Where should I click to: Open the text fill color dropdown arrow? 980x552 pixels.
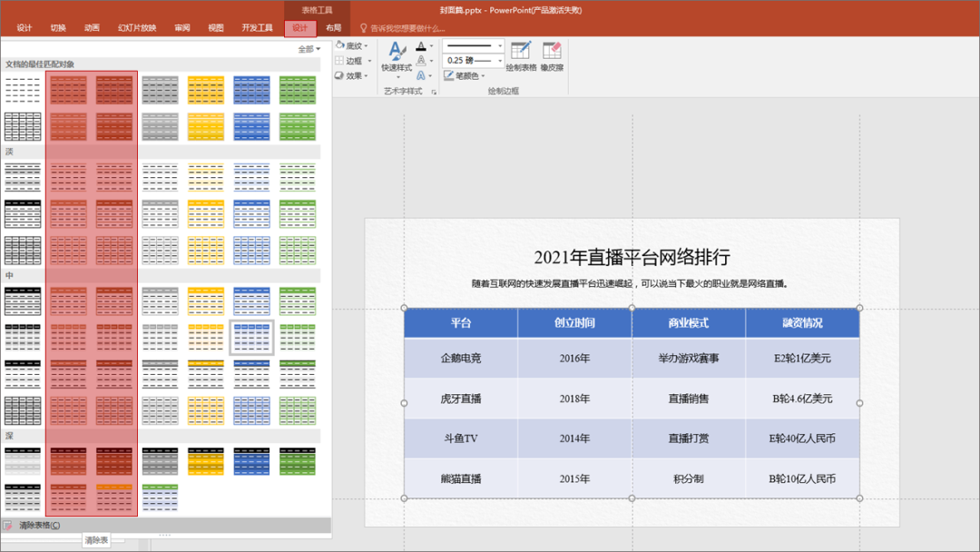(x=431, y=45)
